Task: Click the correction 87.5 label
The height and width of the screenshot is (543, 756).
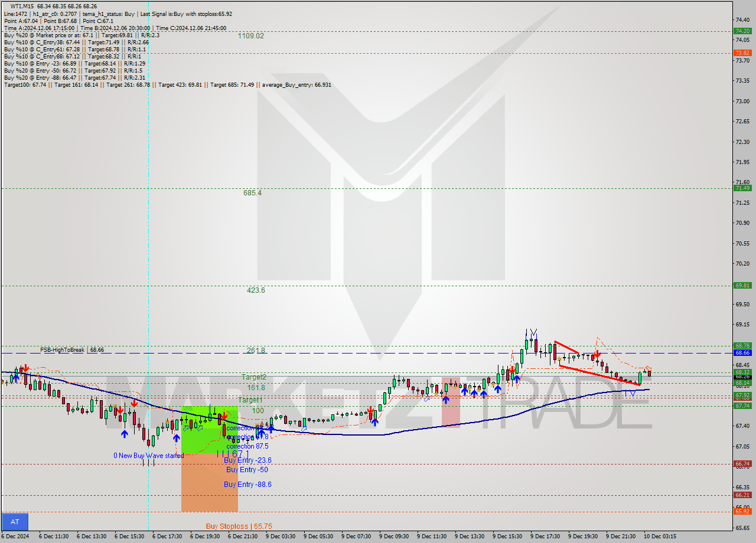Action: [x=247, y=446]
